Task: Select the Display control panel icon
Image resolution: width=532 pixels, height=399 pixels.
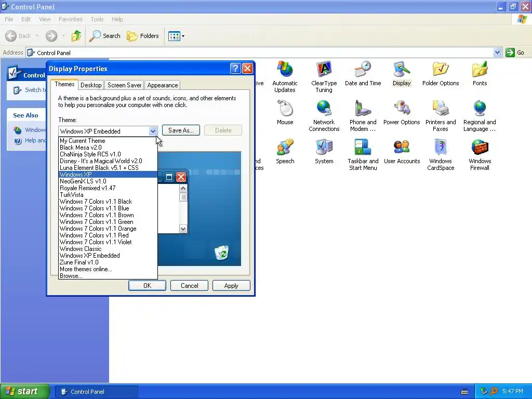Action: (x=402, y=74)
